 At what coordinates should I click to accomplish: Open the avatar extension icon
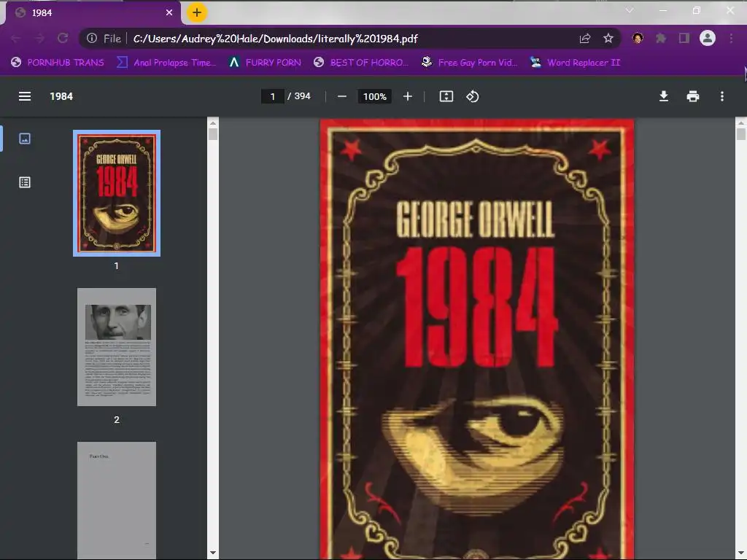[x=638, y=38]
